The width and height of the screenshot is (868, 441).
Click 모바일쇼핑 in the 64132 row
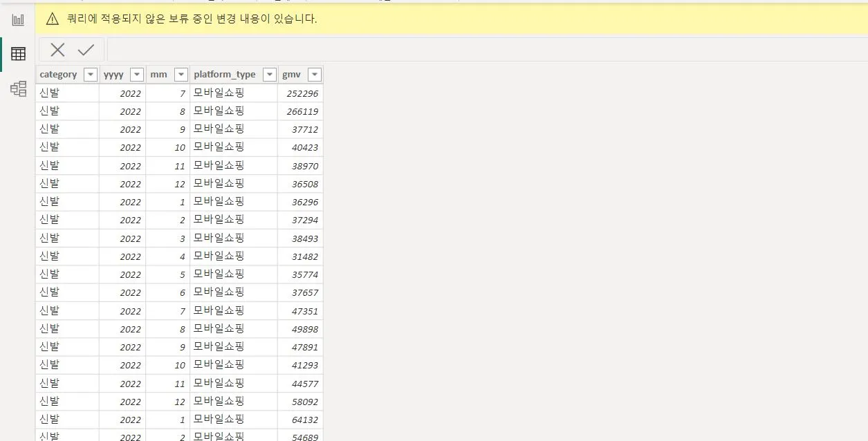click(219, 419)
